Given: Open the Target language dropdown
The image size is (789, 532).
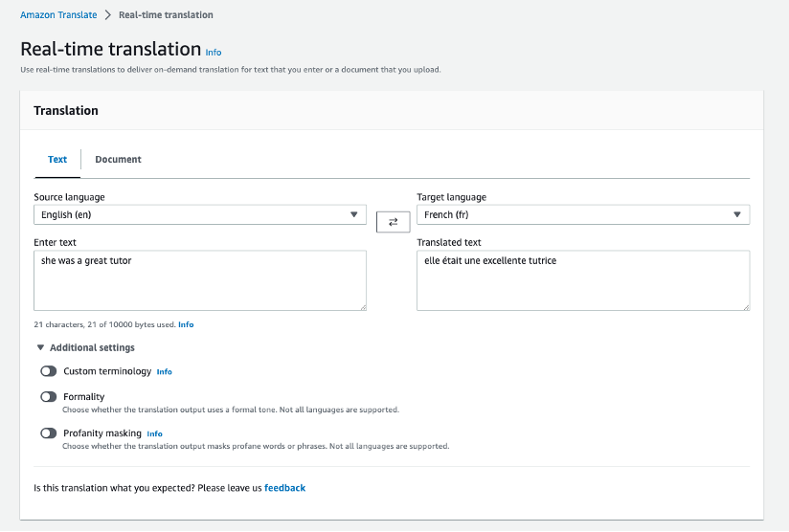Looking at the screenshot, I should point(582,214).
